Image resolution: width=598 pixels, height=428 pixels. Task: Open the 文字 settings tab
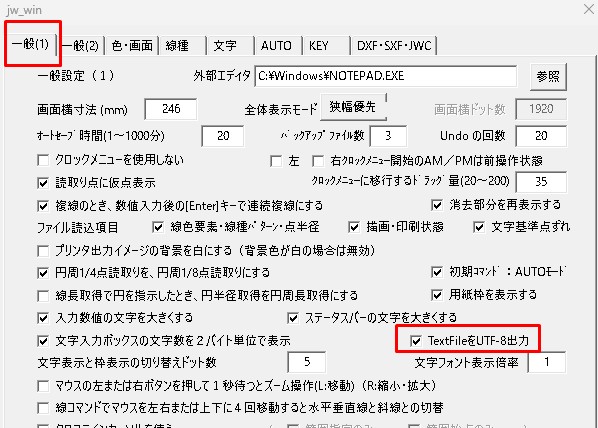(x=230, y=46)
